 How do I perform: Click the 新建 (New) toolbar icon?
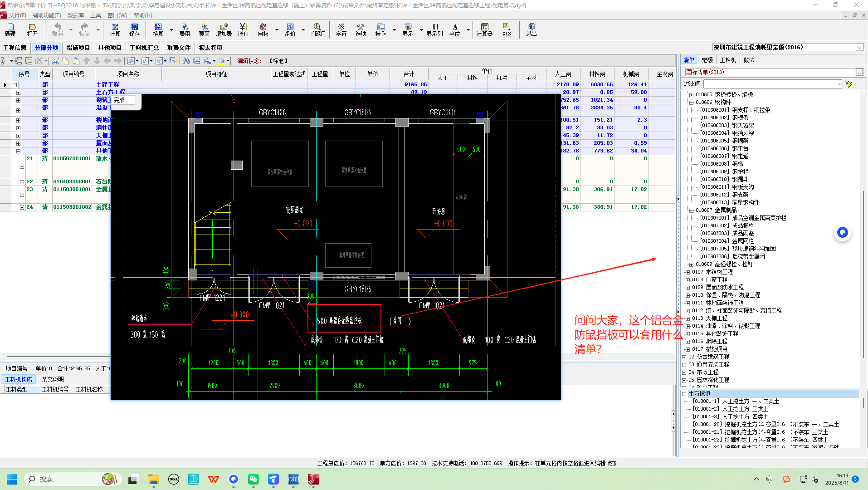10,30
